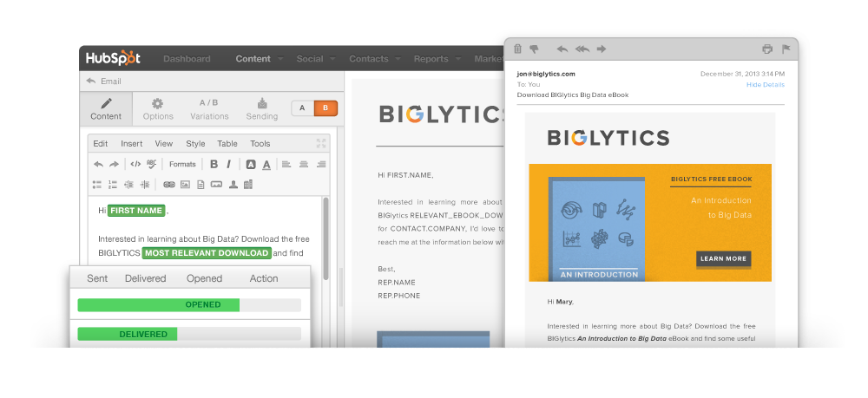Switch to the orange B variation

click(x=325, y=108)
